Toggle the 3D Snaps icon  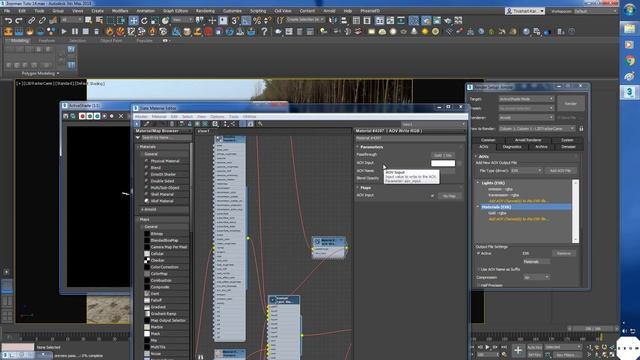pos(235,20)
